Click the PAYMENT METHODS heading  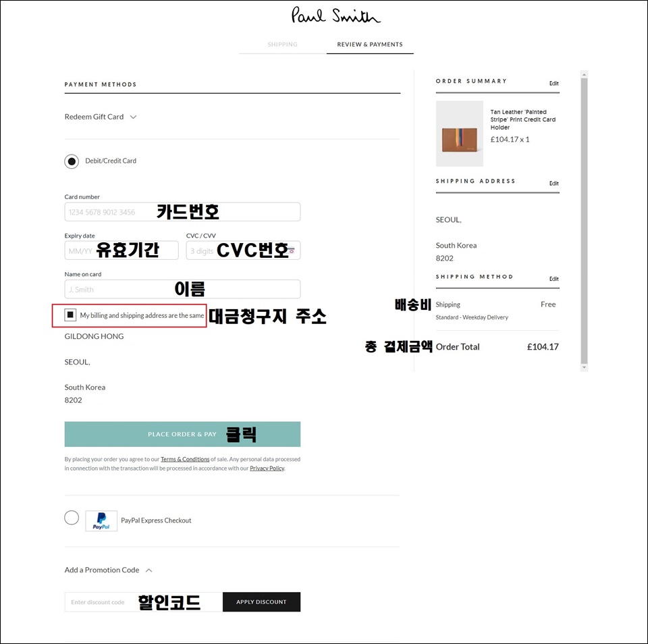click(101, 84)
